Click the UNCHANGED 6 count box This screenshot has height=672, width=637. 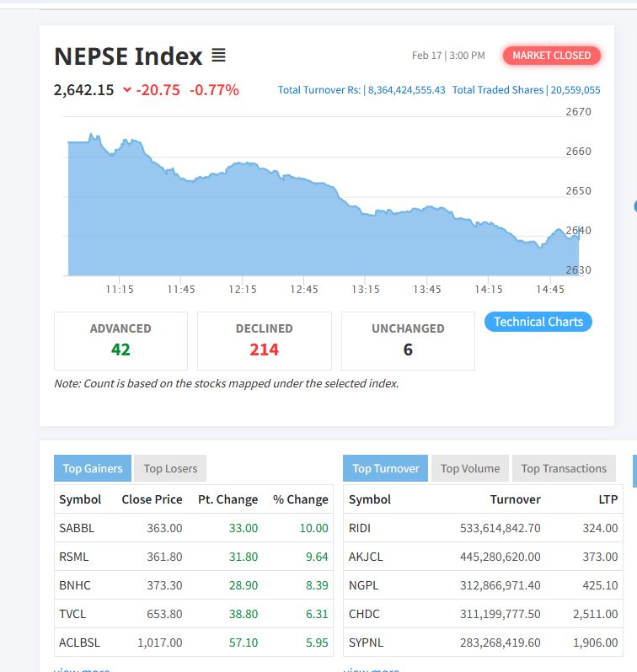point(408,340)
